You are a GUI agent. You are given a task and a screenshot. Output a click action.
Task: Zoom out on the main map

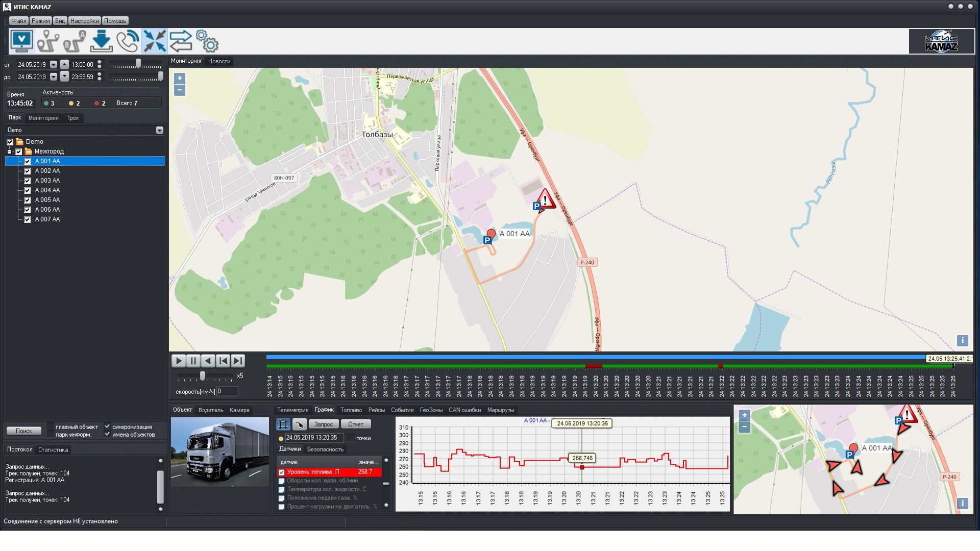tap(180, 90)
